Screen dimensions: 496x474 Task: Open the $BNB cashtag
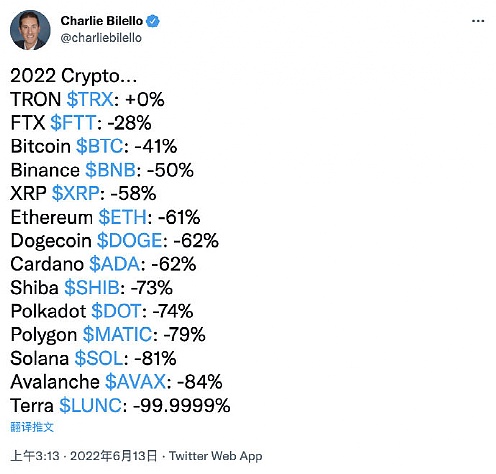(110, 170)
